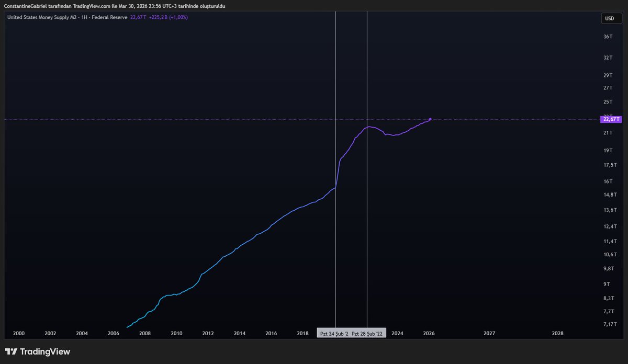Screen dimensions: 628x364
Task: Click the 14,8T price axis label
Action: click(610, 195)
